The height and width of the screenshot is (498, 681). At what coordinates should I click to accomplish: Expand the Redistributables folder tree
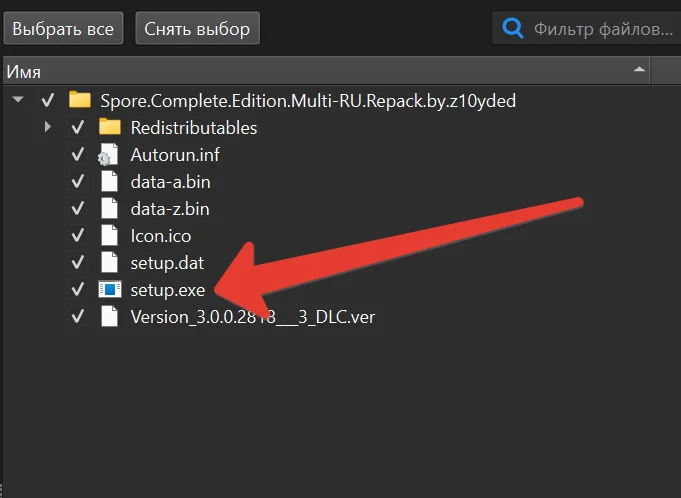point(47,127)
